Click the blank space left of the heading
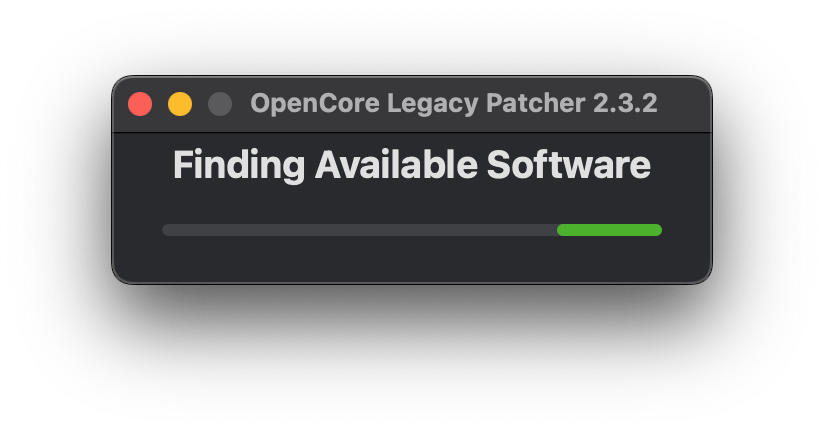The image size is (824, 432). click(x=142, y=165)
